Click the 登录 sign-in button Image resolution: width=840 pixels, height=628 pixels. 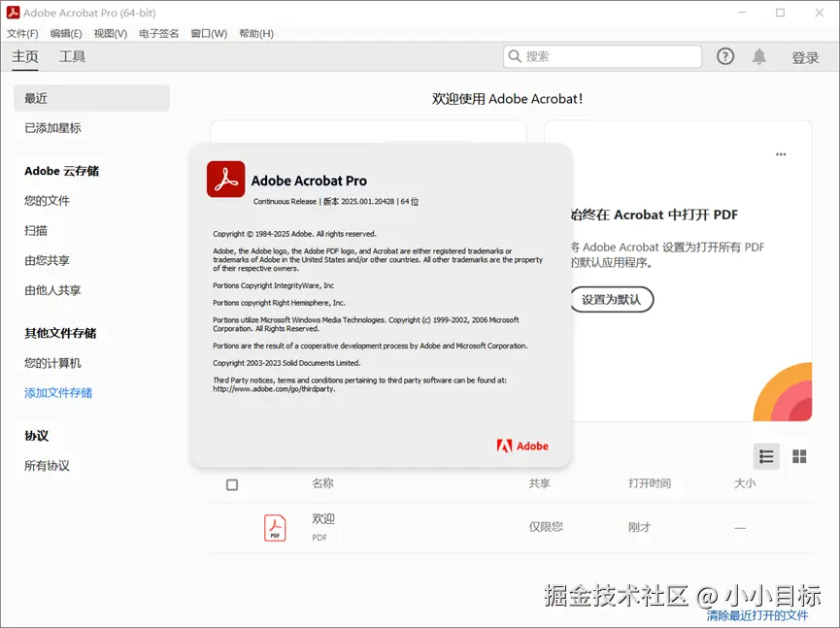tap(805, 57)
